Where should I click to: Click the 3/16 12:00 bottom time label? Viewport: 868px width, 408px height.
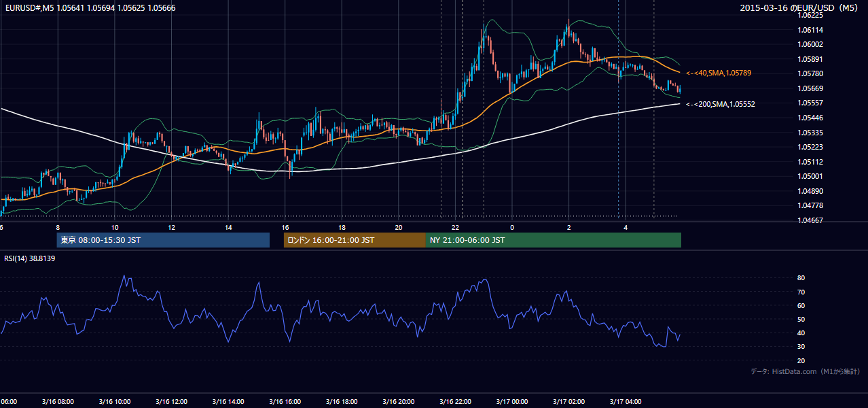coord(171,402)
